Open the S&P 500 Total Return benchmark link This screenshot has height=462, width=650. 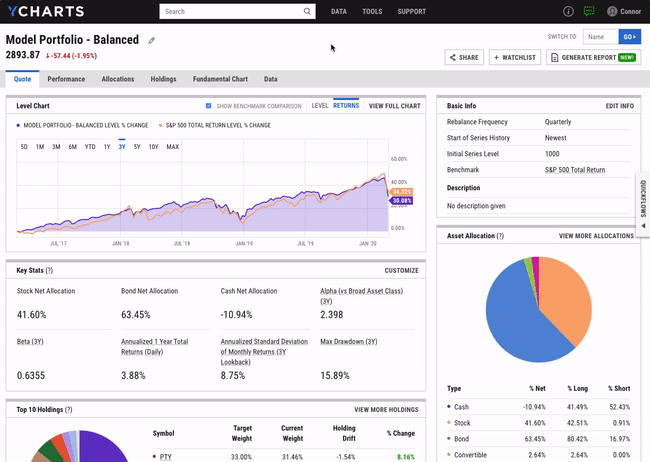coord(575,170)
